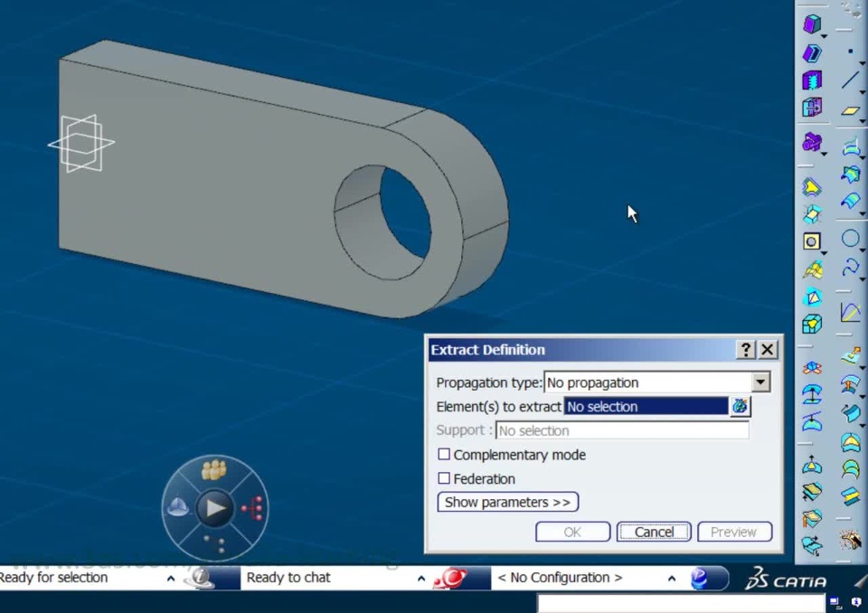
Task: Click the sphere-shaped icon on left of compass
Action: point(178,506)
